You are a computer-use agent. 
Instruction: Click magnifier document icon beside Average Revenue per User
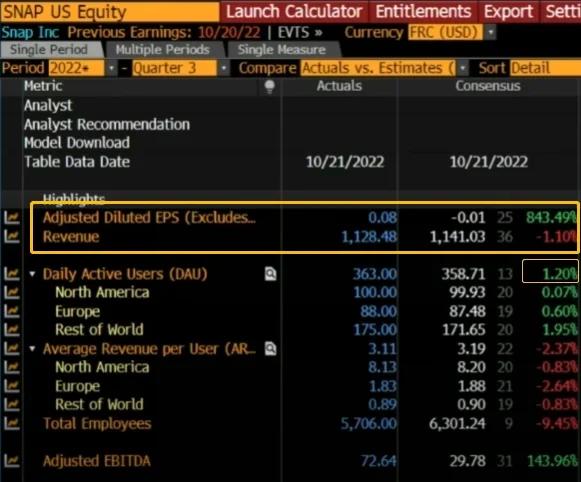pyautogui.click(x=270, y=349)
